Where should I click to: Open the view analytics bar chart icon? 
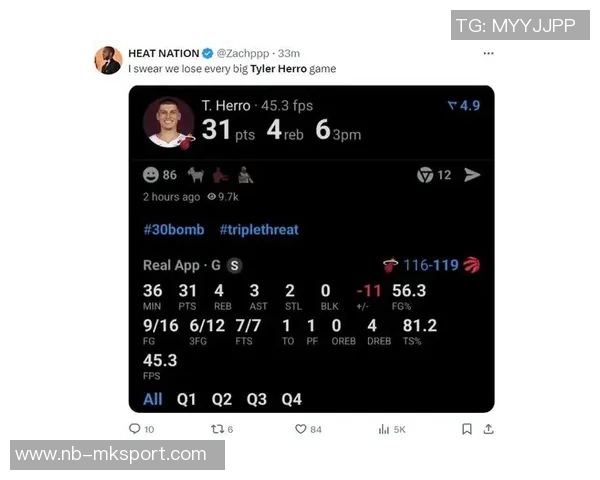pos(384,429)
